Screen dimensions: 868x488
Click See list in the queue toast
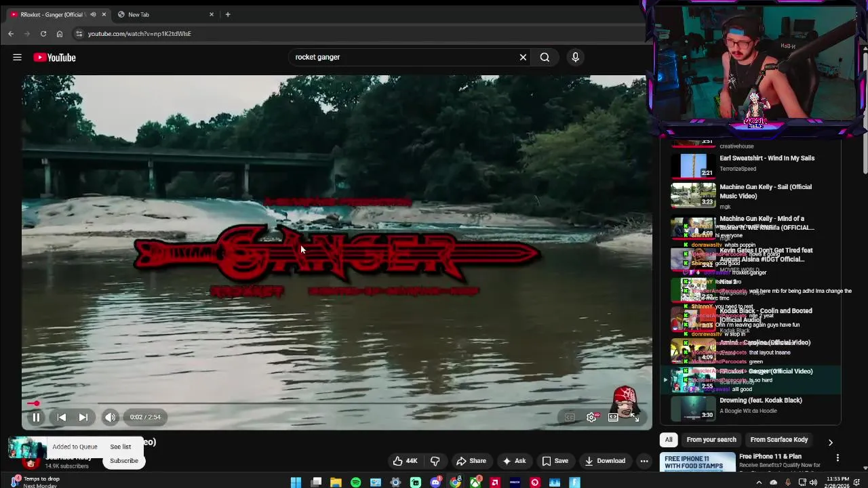click(121, 447)
